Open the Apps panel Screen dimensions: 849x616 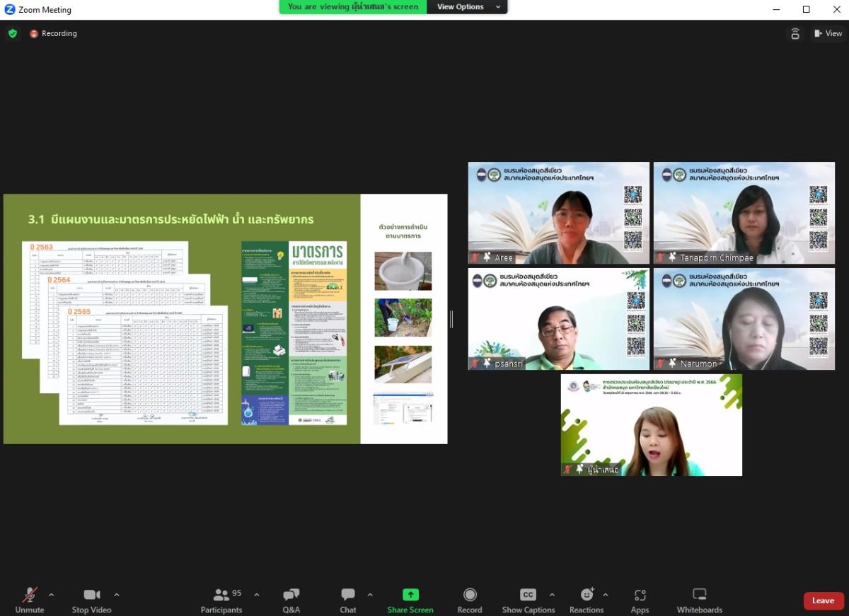click(x=640, y=600)
